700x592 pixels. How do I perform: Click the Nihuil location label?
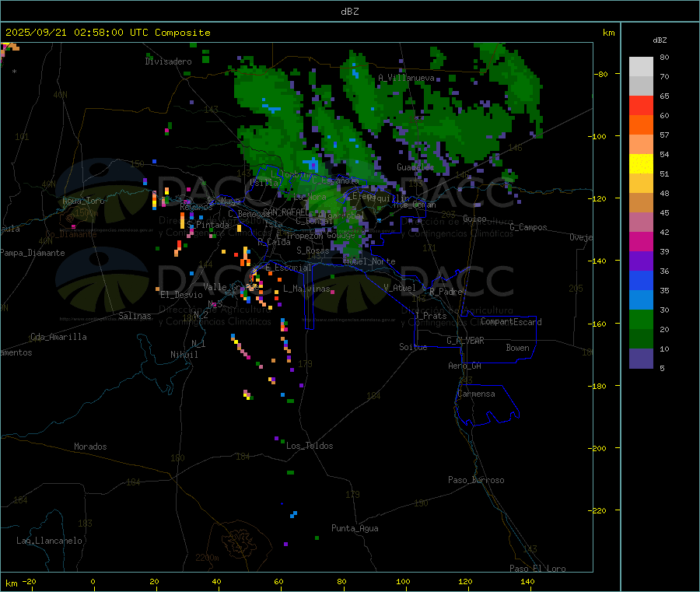pyautogui.click(x=184, y=355)
